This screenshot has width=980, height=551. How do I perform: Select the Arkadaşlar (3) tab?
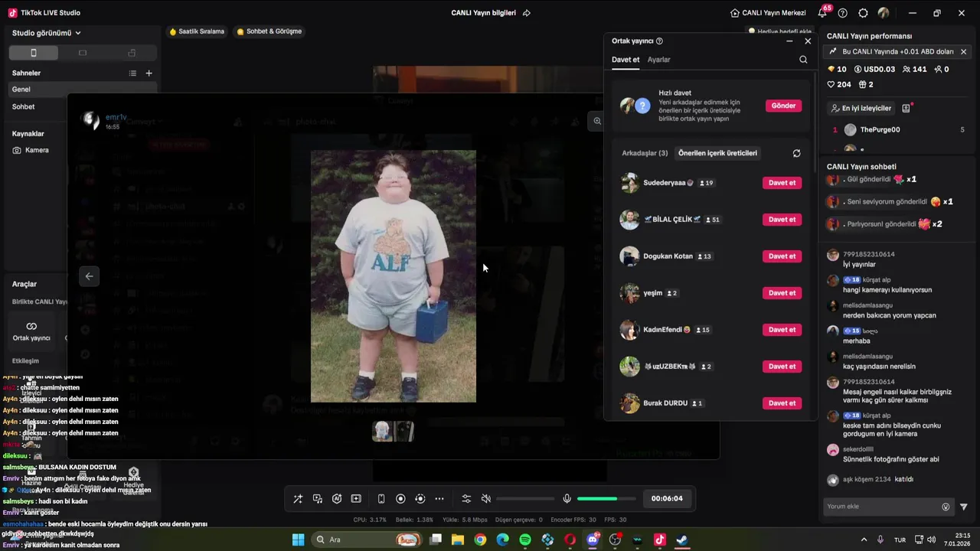click(x=645, y=153)
